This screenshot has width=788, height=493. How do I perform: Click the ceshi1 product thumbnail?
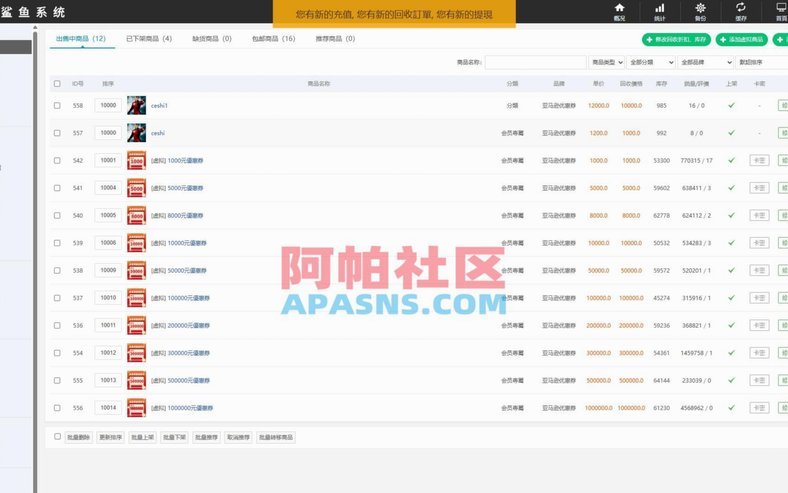[136, 106]
